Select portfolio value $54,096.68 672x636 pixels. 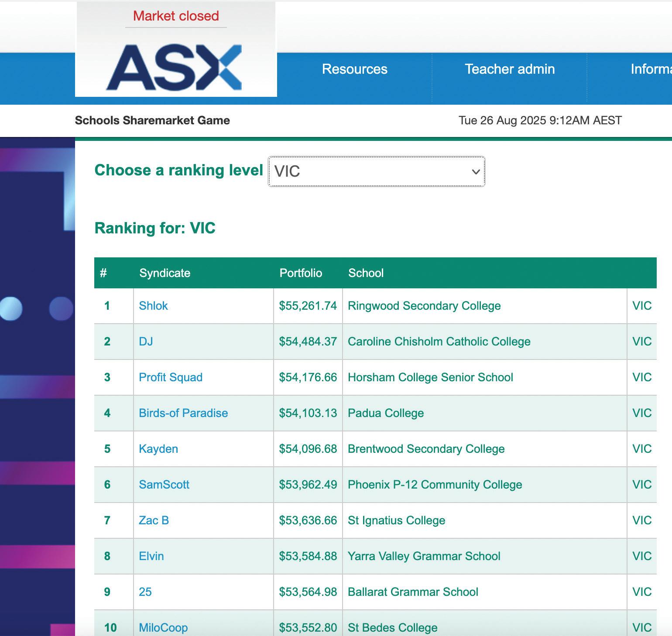click(x=308, y=449)
